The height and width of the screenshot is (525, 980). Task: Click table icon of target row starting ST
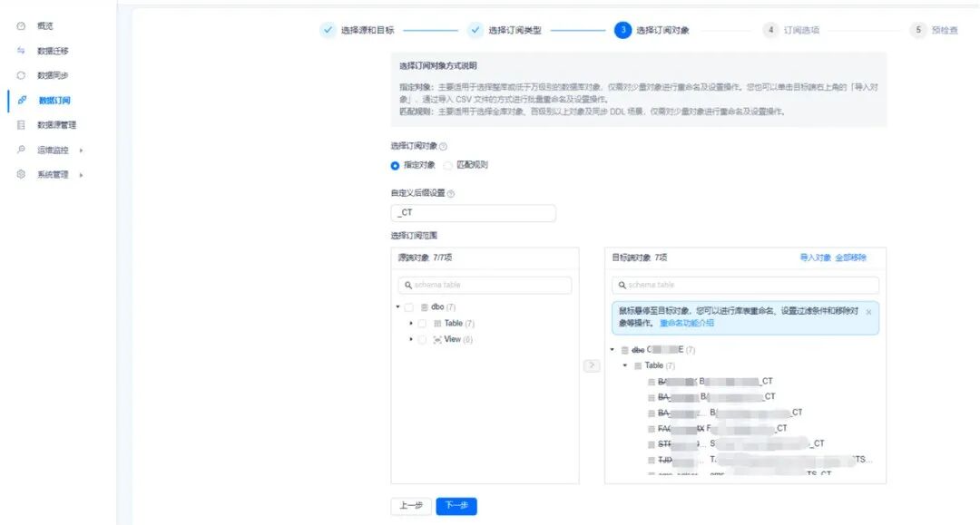click(x=652, y=444)
